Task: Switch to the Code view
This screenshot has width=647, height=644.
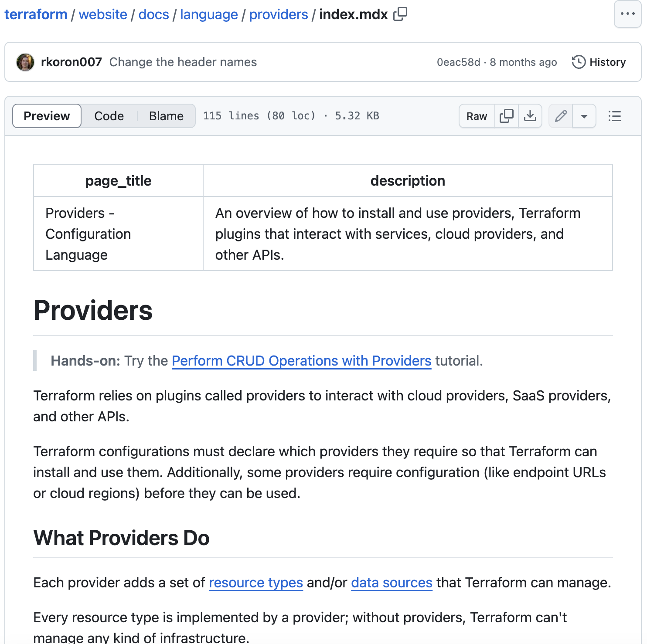Action: click(x=109, y=116)
